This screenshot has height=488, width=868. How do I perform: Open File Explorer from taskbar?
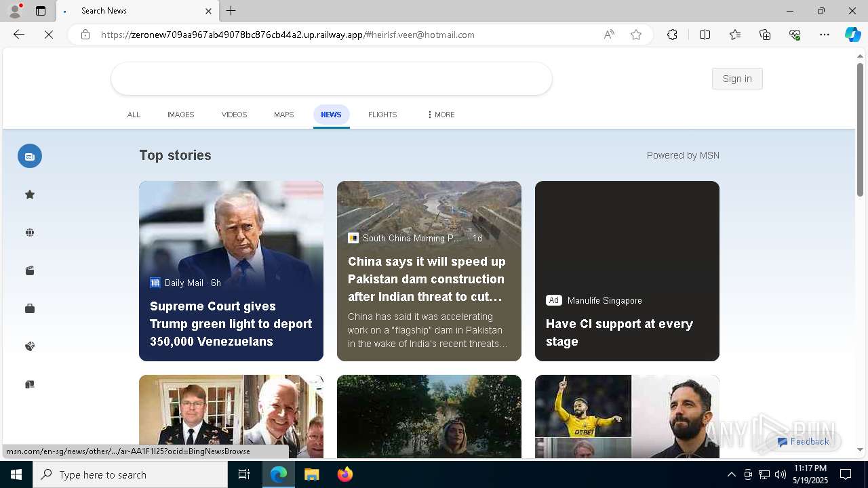point(311,474)
